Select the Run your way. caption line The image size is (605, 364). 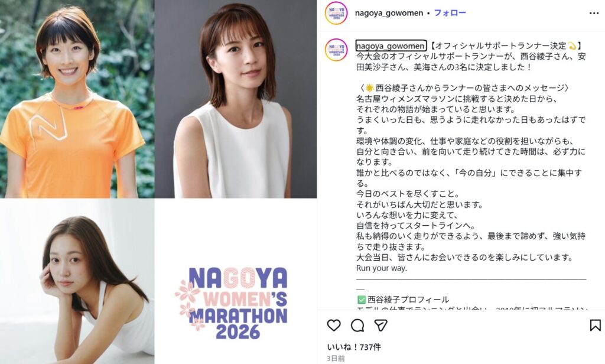tap(382, 268)
